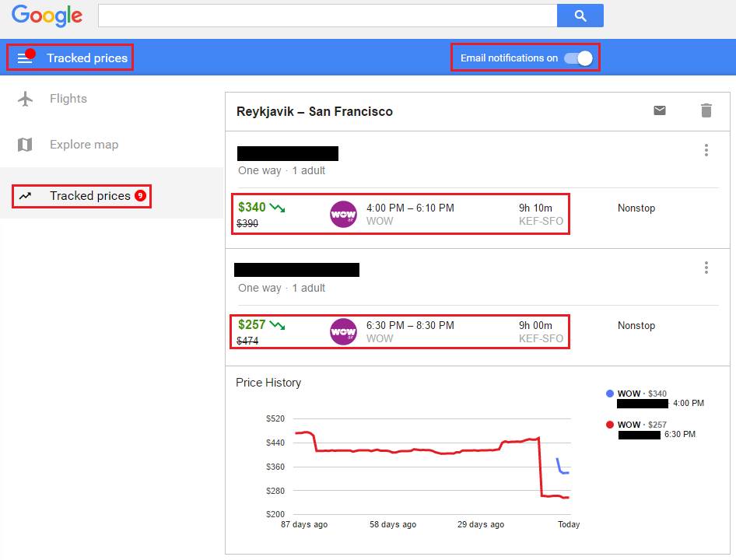Toggle Email notifications switch off
Viewport: 736px width, 560px height.
tap(578, 58)
